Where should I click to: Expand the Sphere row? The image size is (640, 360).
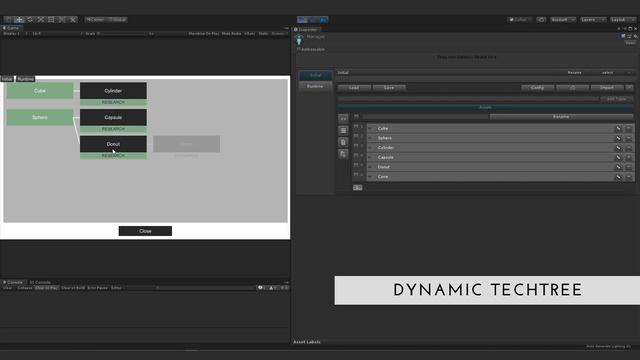pyautogui.click(x=370, y=138)
